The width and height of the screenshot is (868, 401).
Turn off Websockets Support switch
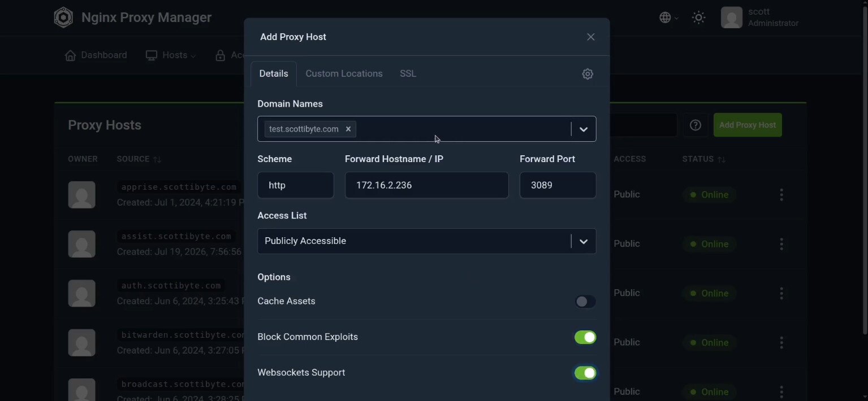click(x=585, y=373)
